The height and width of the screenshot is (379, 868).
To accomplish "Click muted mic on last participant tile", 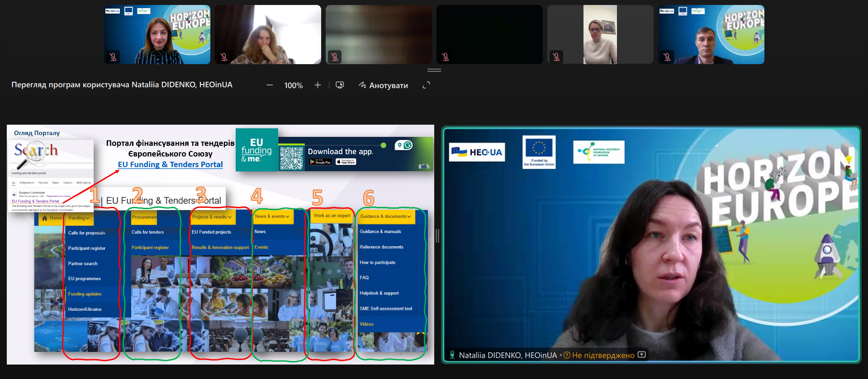I will [x=667, y=57].
